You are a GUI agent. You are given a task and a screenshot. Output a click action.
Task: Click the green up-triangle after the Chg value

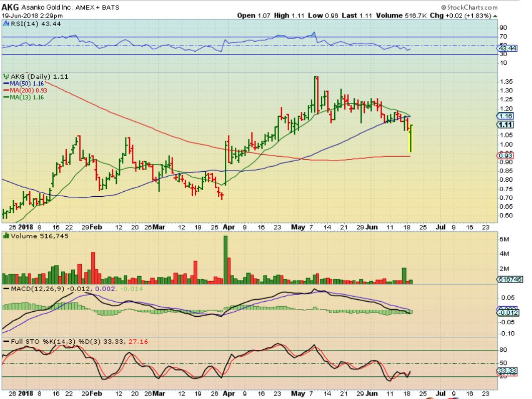(495, 16)
